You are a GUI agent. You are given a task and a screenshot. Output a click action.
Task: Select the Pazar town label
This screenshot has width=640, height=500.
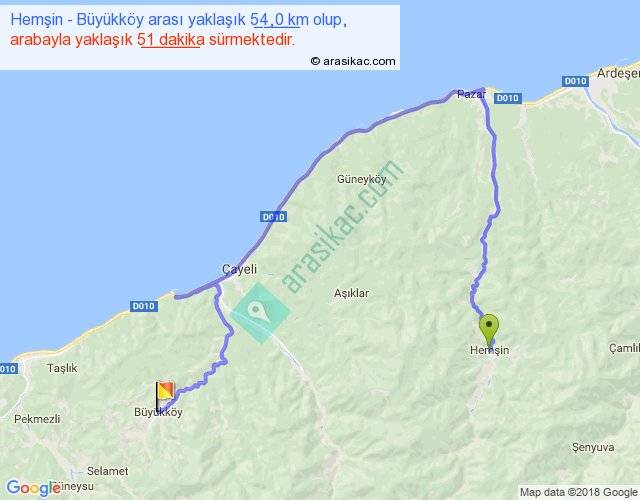(470, 95)
